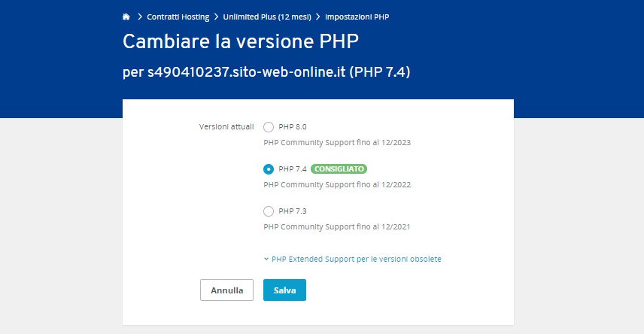Navigate to Unlimited Plus (12 mesi) breadcrumb
Image resolution: width=644 pixels, height=334 pixels.
[x=267, y=16]
